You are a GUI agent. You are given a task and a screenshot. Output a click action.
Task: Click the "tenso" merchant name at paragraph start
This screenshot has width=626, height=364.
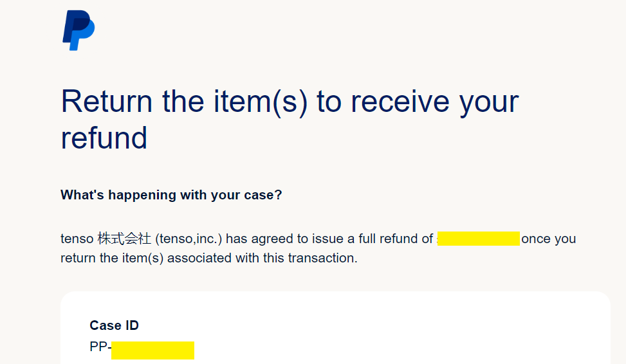click(x=77, y=239)
